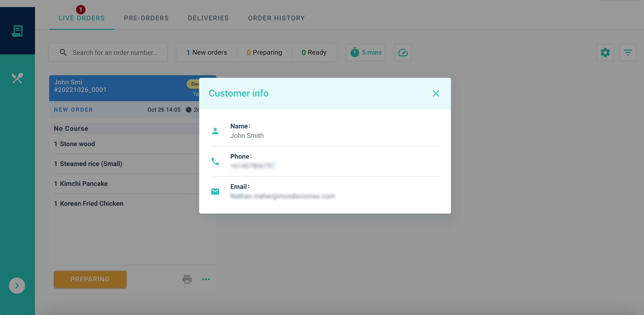The height and width of the screenshot is (315, 644).
Task: Expand the sidebar with the chevron arrow
Action: pos(17,285)
